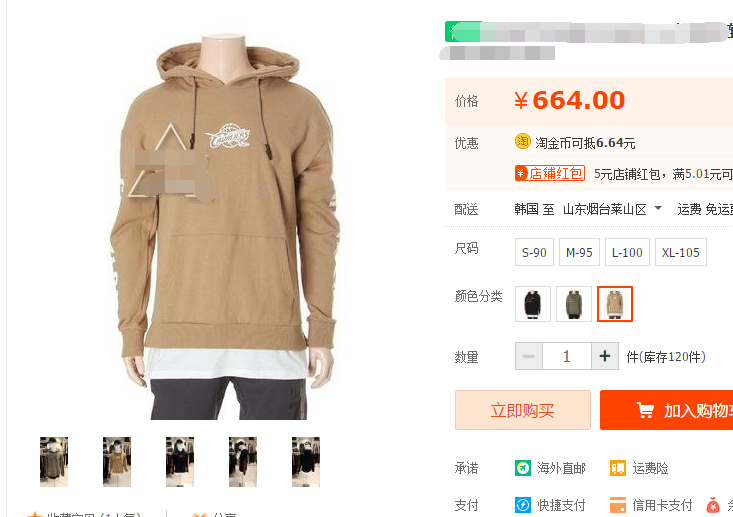Image resolution: width=733 pixels, height=517 pixels.
Task: Click the 快捷支付 quick payment icon
Action: [523, 505]
